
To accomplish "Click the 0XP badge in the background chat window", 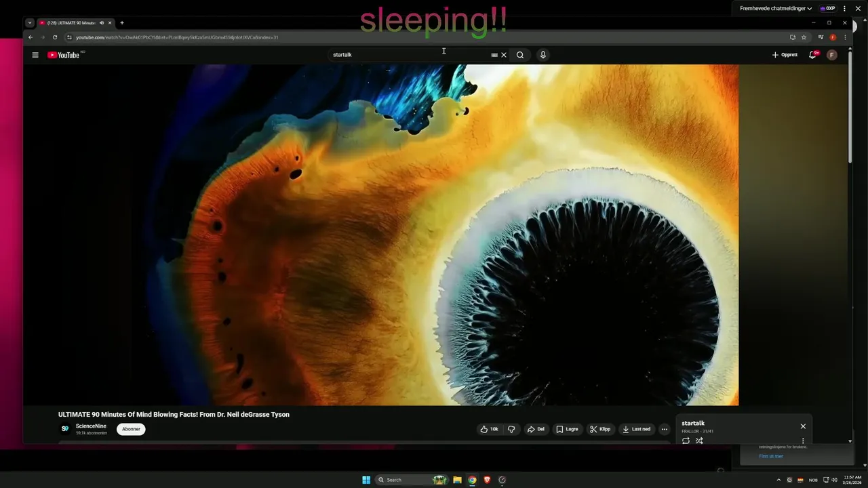I will pos(827,8).
